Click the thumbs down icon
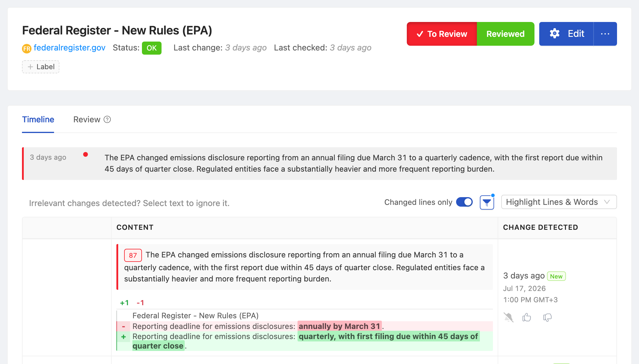Screen dimensions: 639x364 click(547, 317)
